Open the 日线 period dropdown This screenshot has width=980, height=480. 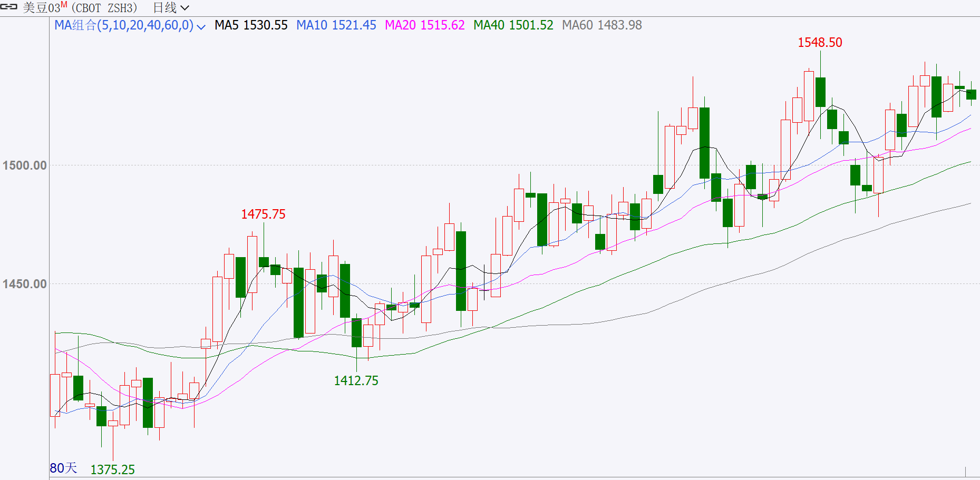170,8
